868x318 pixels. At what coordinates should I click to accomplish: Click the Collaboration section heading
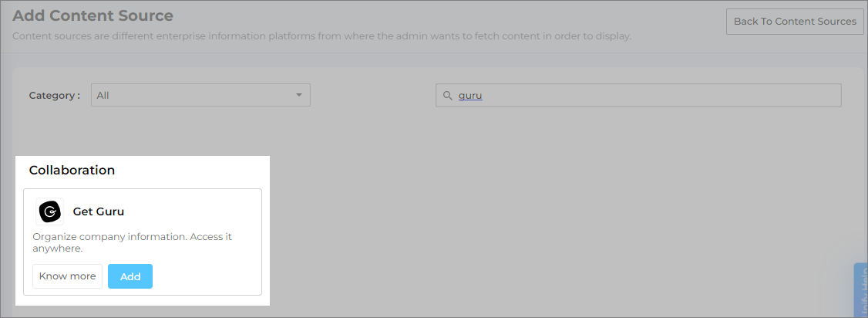pyautogui.click(x=72, y=171)
